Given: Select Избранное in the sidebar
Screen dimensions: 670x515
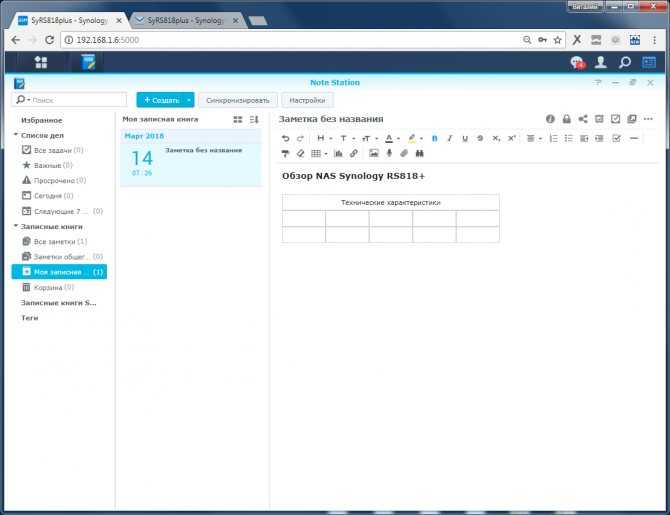Looking at the screenshot, I should [42, 121].
